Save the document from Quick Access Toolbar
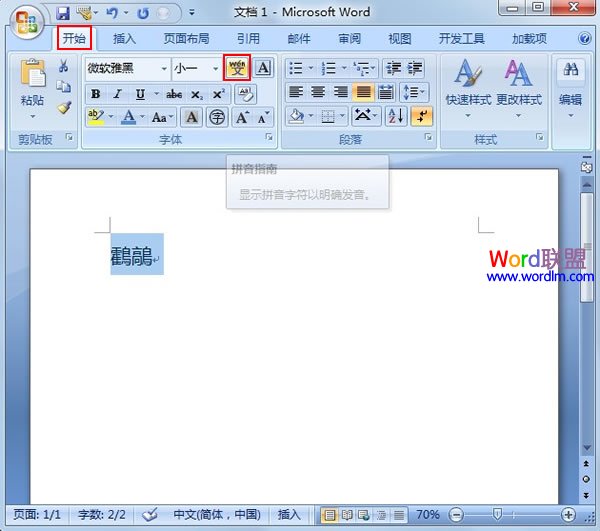The image size is (600, 531). 63,13
